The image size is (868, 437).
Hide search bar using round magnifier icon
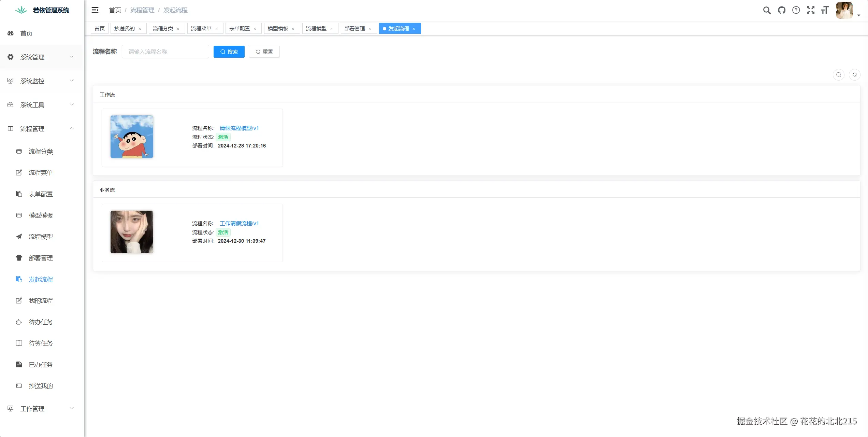point(838,75)
